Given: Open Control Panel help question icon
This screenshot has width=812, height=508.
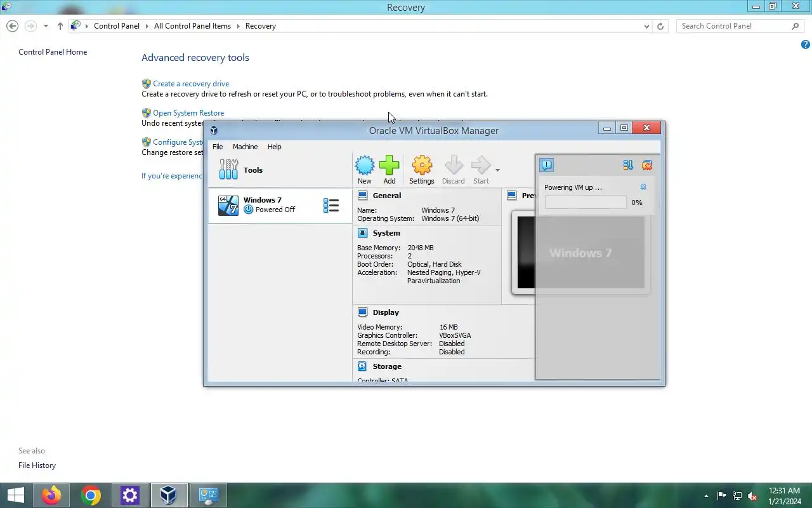Looking at the screenshot, I should pos(805,44).
